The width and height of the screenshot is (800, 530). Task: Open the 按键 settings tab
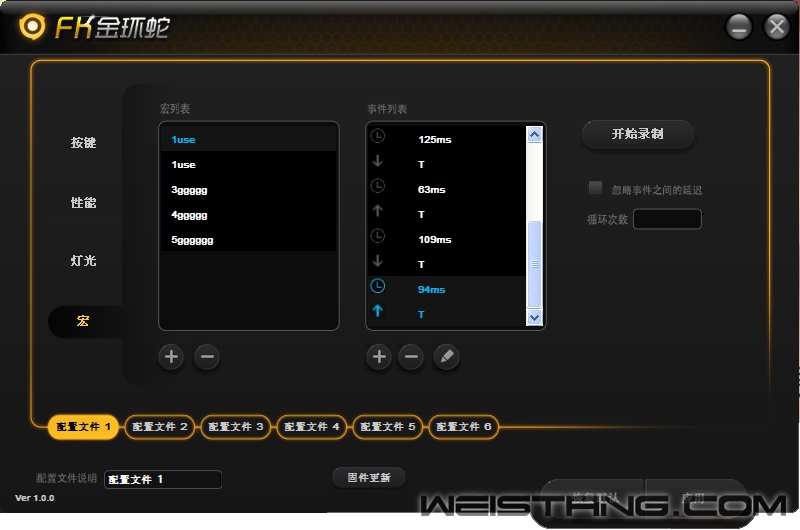pyautogui.click(x=84, y=143)
